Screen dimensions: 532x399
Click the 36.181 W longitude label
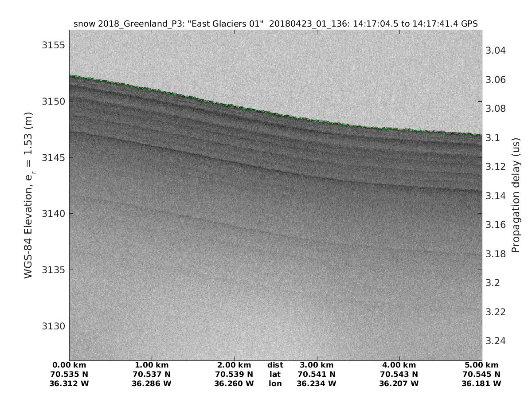pyautogui.click(x=481, y=383)
